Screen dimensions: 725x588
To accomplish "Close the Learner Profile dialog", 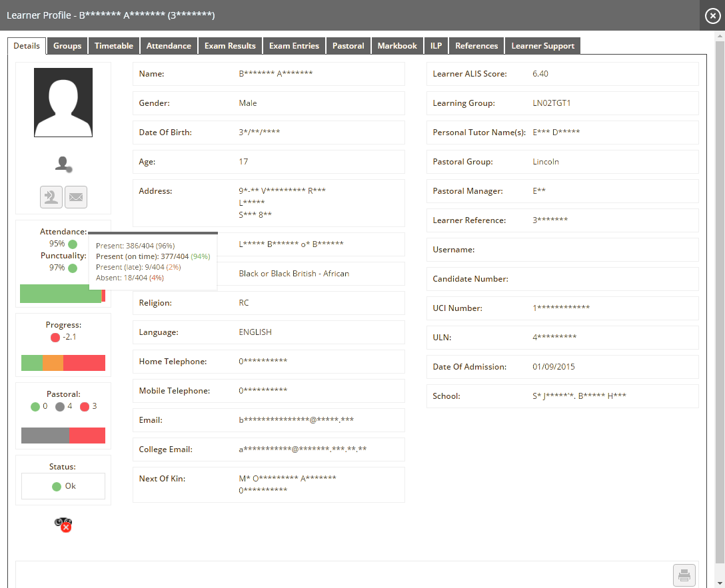I will tap(712, 15).
